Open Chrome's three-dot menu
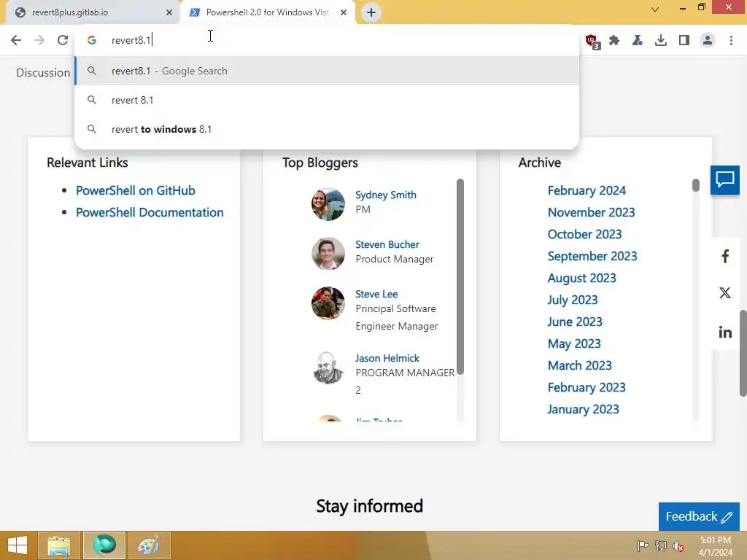 point(731,40)
